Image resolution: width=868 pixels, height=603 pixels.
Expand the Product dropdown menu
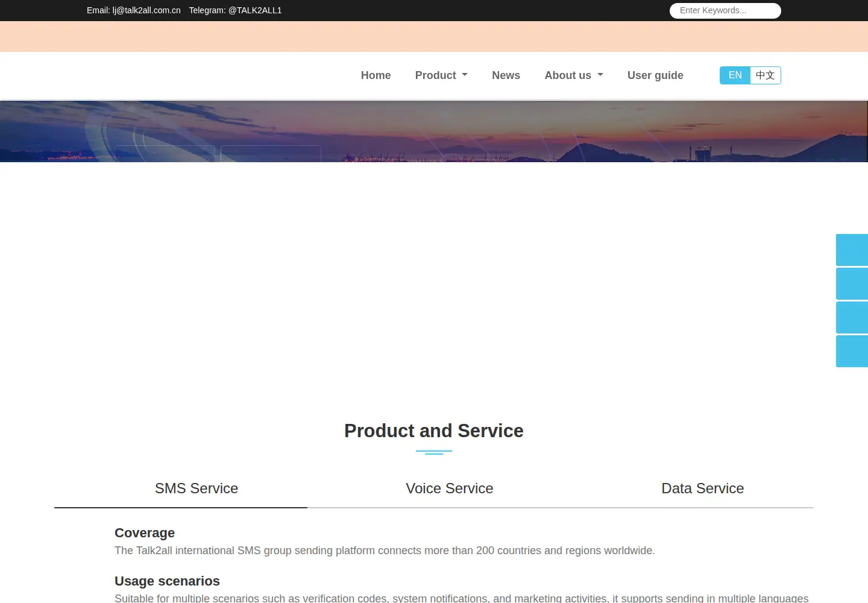click(441, 75)
